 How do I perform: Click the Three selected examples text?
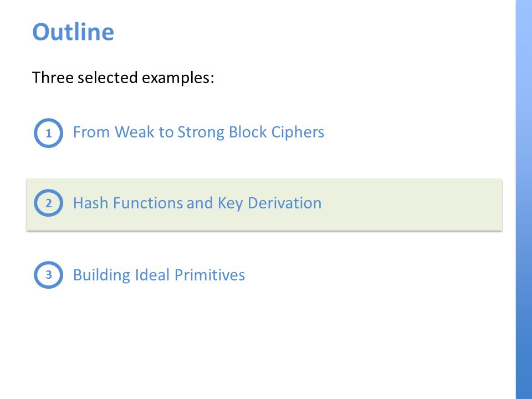pyautogui.click(x=123, y=78)
